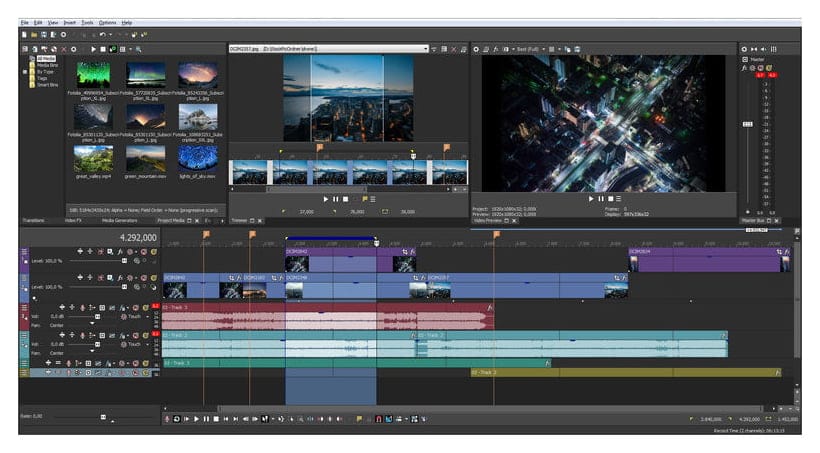Open the Tools menu
This screenshot has height=453, width=820.
[x=87, y=22]
